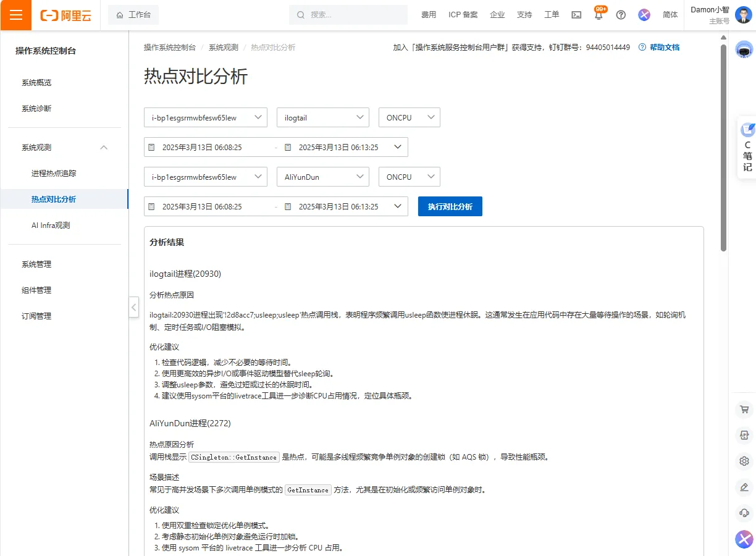Click 执行对比分析 button

click(450, 206)
